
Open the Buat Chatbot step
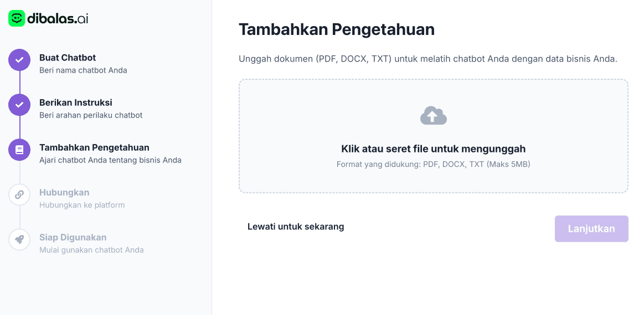pyautogui.click(x=68, y=58)
